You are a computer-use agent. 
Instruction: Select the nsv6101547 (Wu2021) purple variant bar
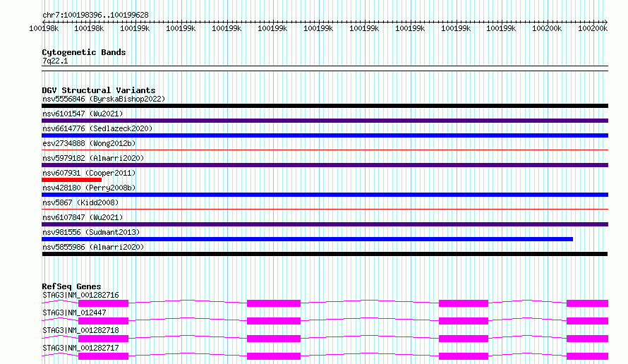pyautogui.click(x=325, y=121)
